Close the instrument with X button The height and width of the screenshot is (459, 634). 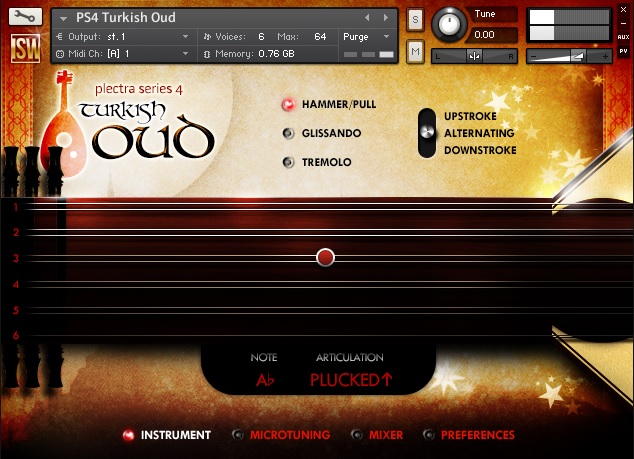[623, 10]
